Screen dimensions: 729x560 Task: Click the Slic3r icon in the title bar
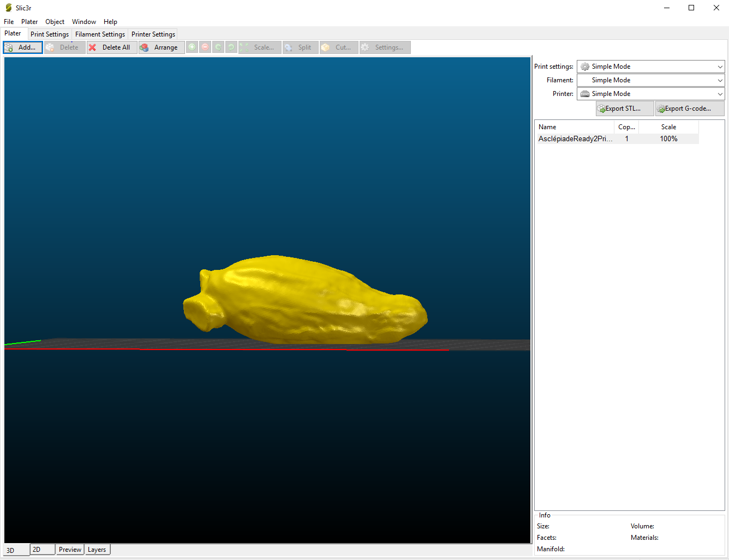8,8
